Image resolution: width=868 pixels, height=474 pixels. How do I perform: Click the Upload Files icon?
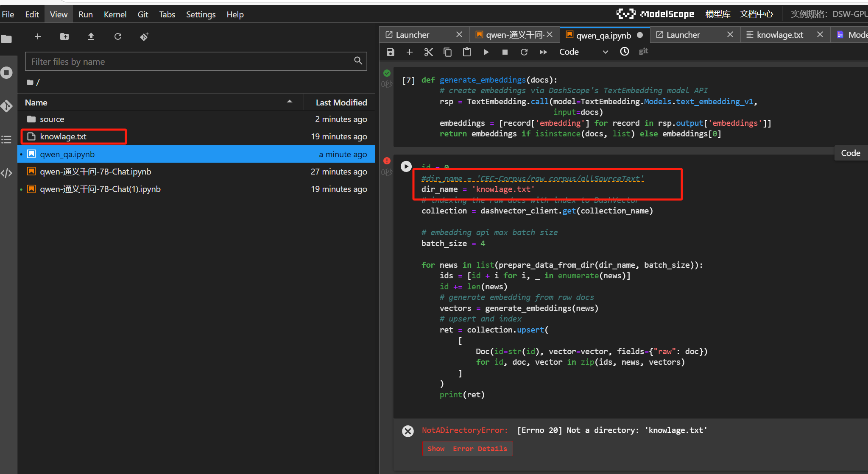(x=91, y=36)
